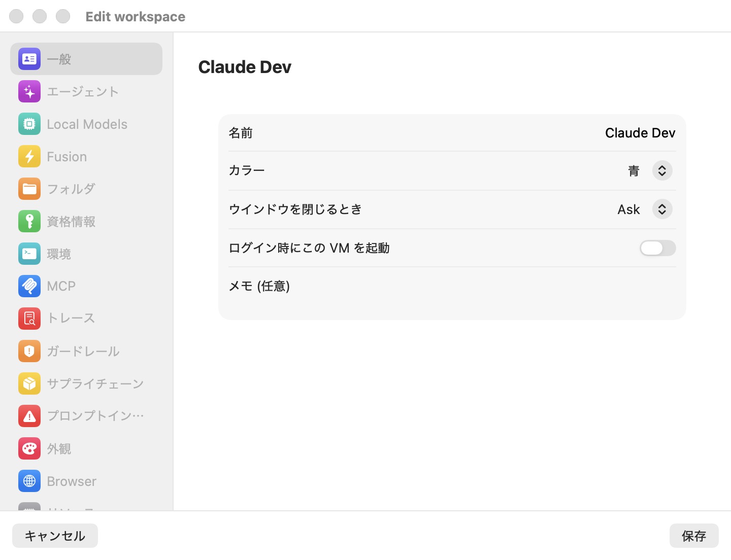
Task: Open the 外観 palette icon
Action: click(x=29, y=449)
